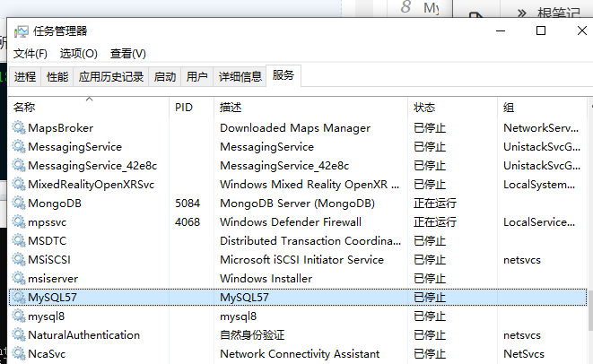Open the 选项(O) menu
The height and width of the screenshot is (364, 593).
79,54
